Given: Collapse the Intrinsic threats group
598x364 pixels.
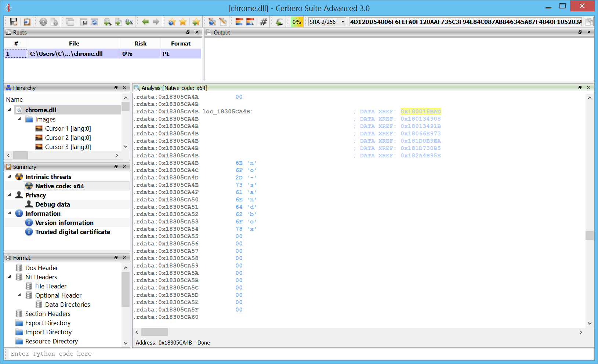Looking at the screenshot, I should (x=9, y=176).
